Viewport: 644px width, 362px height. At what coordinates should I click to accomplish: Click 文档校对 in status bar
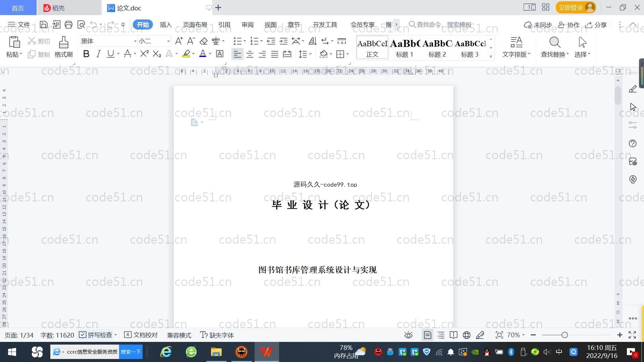point(141,335)
